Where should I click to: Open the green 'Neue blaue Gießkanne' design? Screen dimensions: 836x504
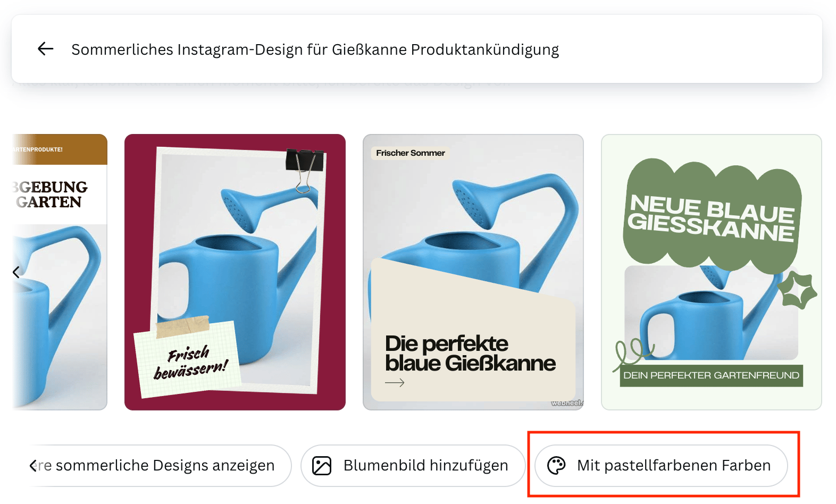click(712, 272)
